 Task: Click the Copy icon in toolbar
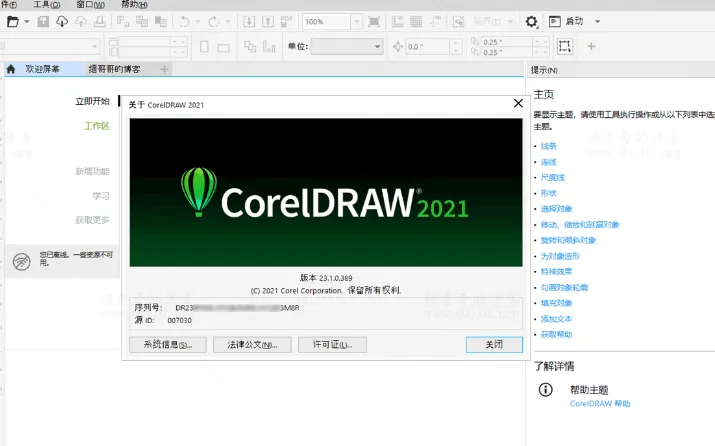[142, 21]
